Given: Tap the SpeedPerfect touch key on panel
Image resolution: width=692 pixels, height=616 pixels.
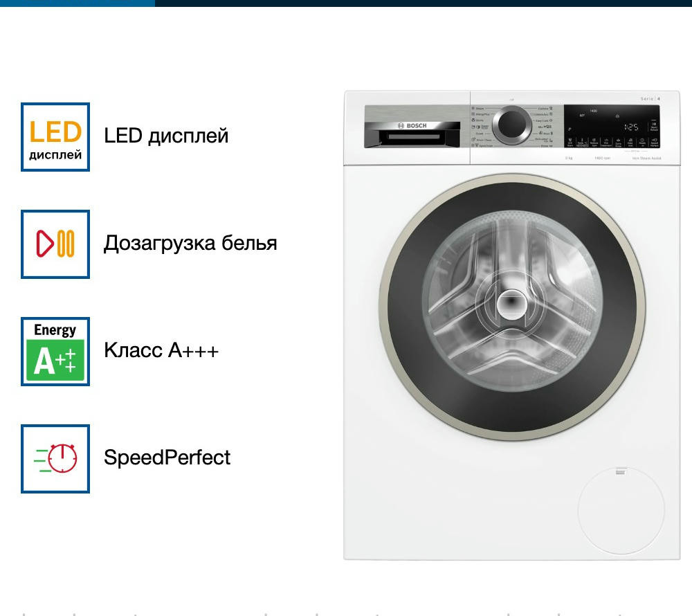Looking at the screenshot, I should [x=654, y=142].
